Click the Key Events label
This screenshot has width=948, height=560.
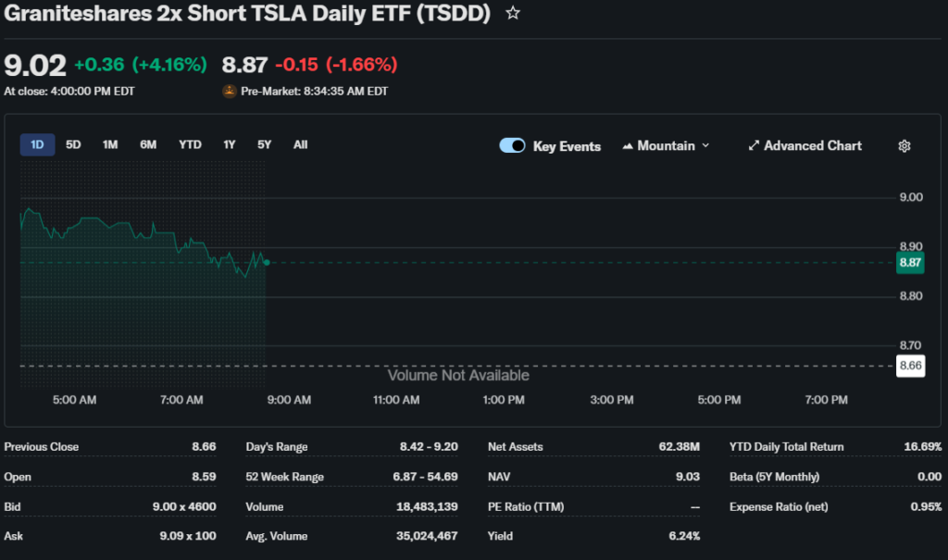pyautogui.click(x=567, y=146)
